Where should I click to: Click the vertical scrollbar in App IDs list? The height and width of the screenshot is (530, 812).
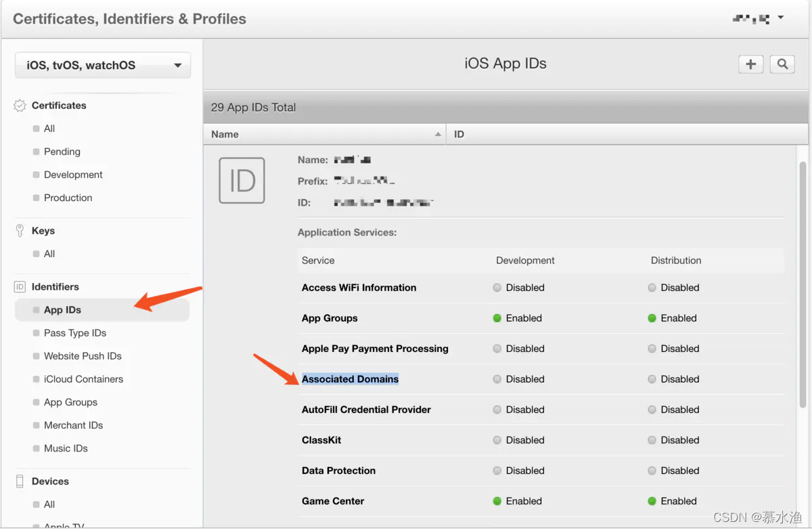(x=803, y=284)
